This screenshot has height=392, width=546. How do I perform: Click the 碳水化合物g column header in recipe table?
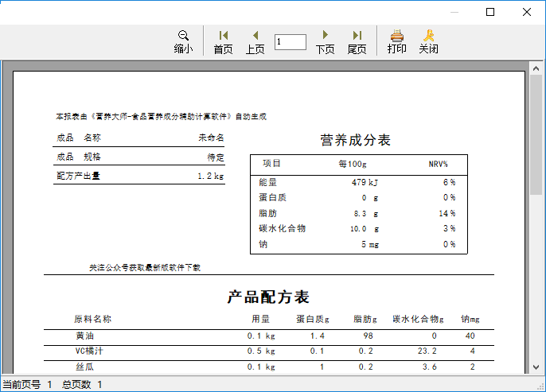click(x=418, y=319)
